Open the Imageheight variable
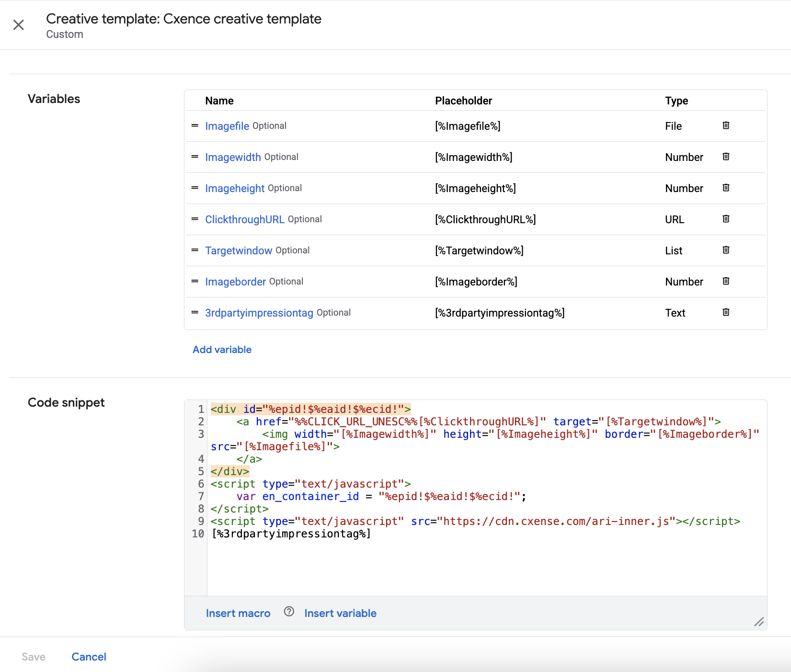The height and width of the screenshot is (672, 791). tap(235, 188)
